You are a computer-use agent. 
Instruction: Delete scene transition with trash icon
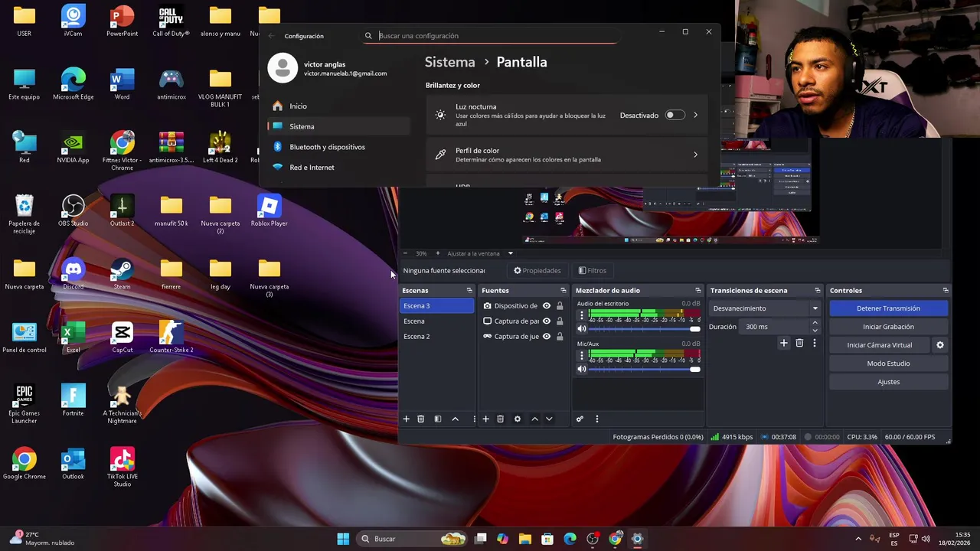(799, 344)
